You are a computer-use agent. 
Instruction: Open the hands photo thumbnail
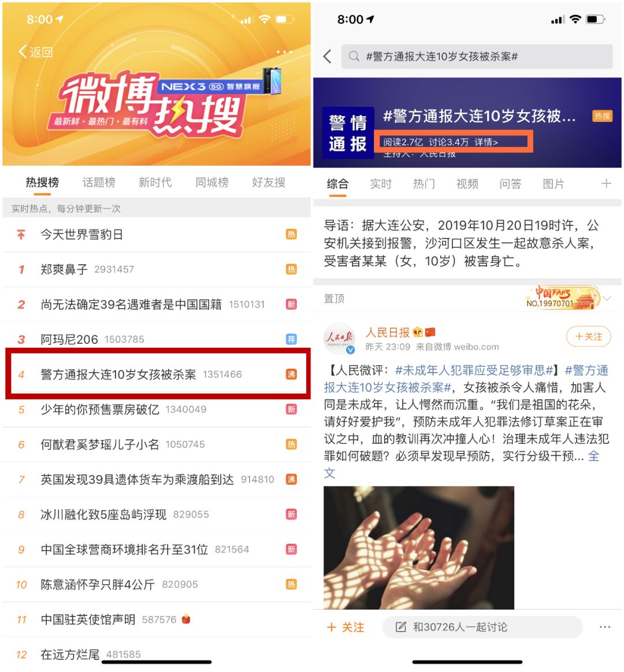(x=419, y=547)
